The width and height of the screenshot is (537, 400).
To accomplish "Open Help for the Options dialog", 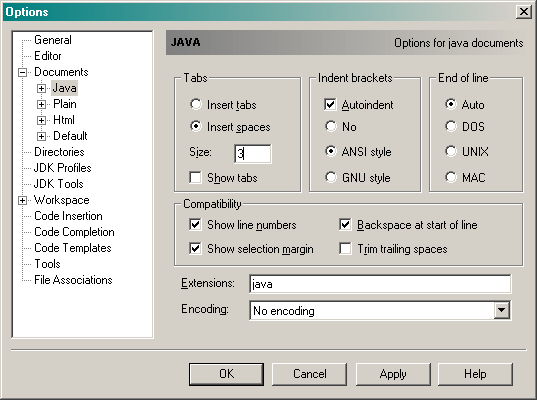I will (475, 374).
